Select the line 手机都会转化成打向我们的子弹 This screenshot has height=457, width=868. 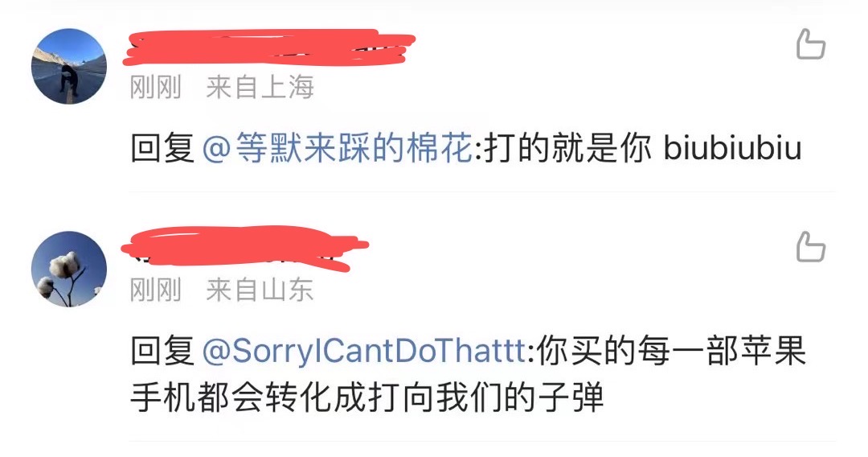pyautogui.click(x=367, y=397)
